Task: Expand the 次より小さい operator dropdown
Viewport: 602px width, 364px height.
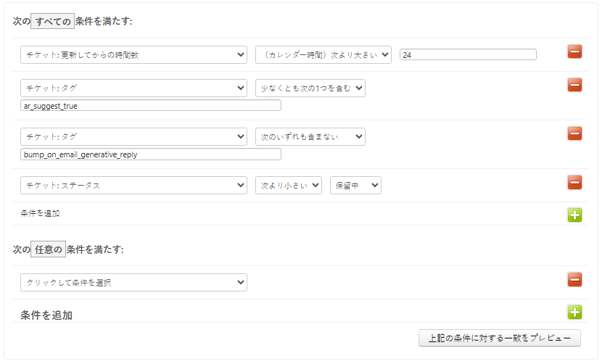Action: [288, 186]
